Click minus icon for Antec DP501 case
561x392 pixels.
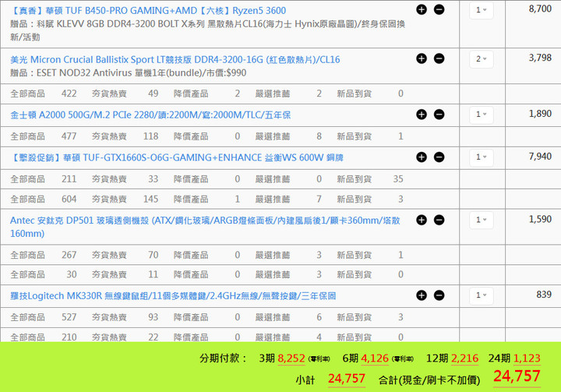(x=439, y=220)
